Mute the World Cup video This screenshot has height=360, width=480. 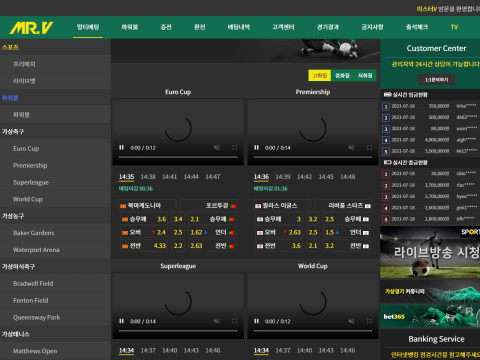351,321
